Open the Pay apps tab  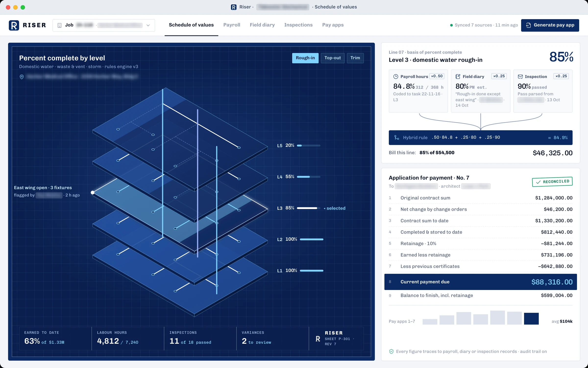click(x=333, y=25)
